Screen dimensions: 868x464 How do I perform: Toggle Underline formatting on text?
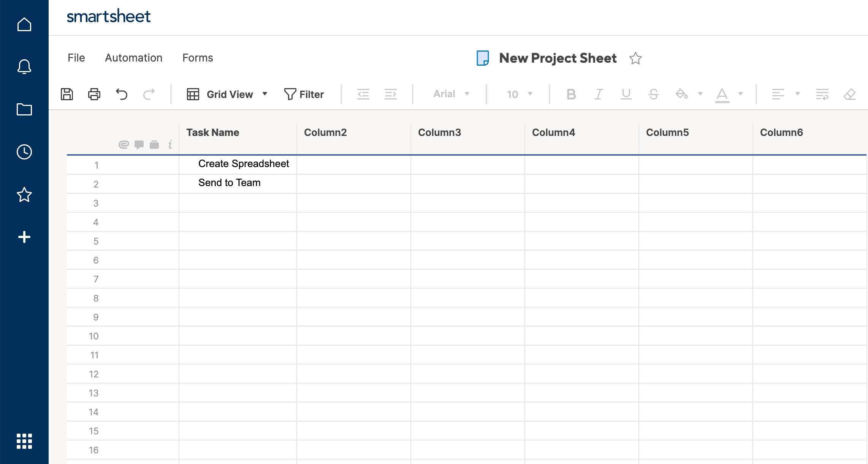[626, 94]
